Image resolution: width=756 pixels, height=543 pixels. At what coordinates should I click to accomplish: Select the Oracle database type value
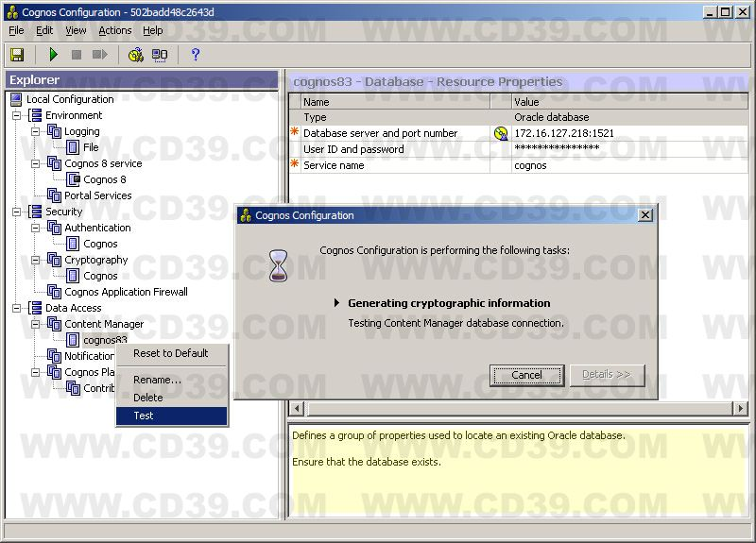pyautogui.click(x=552, y=117)
